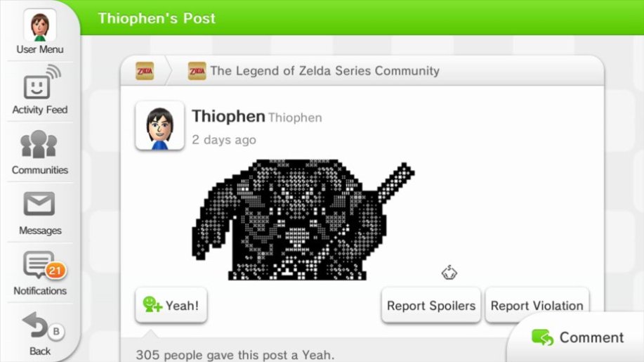Click the Zelda community icon beside the title

[x=197, y=71]
